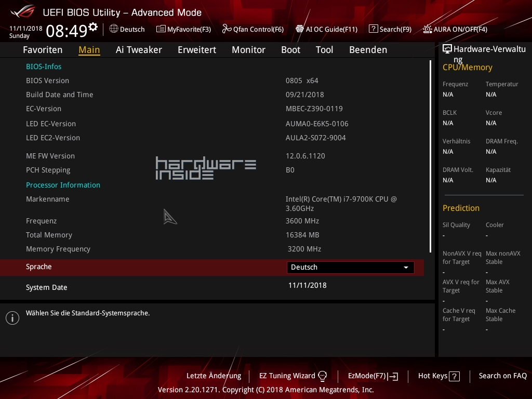Image resolution: width=532 pixels, height=399 pixels.
Task: Open the Sprache dropdown showing Deutsch
Action: (x=351, y=268)
